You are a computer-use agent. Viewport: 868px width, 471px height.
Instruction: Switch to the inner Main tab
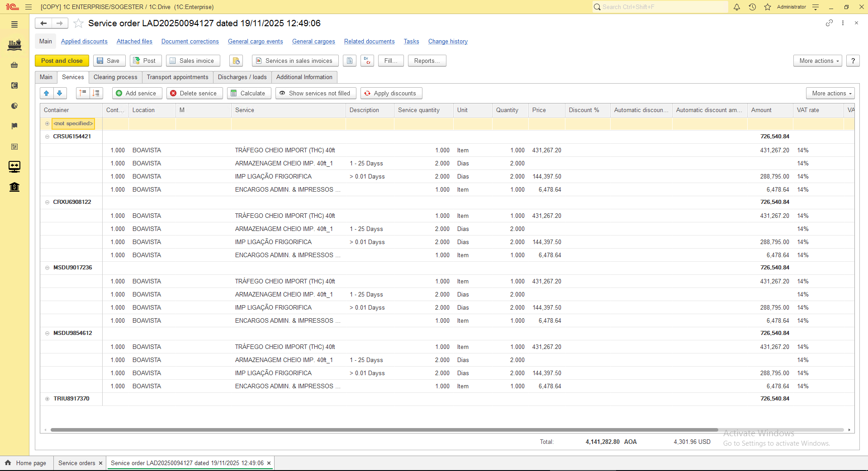pyautogui.click(x=46, y=77)
